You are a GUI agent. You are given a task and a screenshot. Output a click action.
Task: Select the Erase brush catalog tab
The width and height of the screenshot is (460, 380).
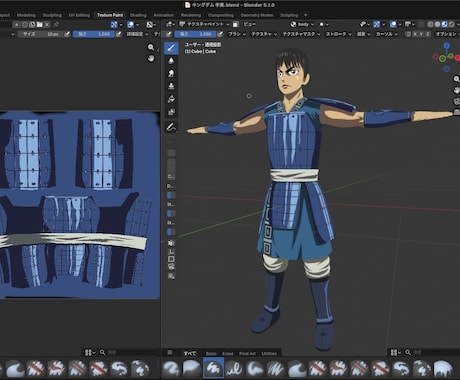[228, 353]
